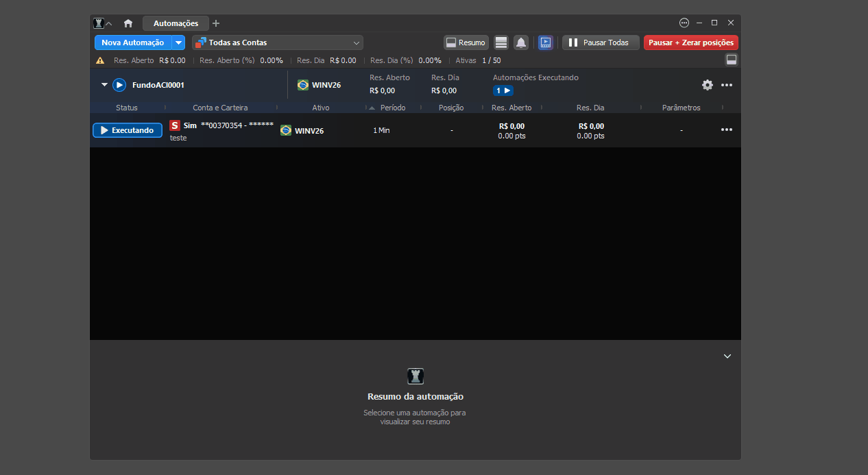Click the teste wallet label

178,138
